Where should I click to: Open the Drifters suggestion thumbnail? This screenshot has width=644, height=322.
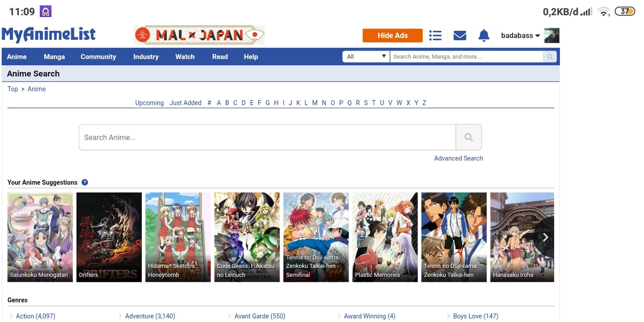109,237
